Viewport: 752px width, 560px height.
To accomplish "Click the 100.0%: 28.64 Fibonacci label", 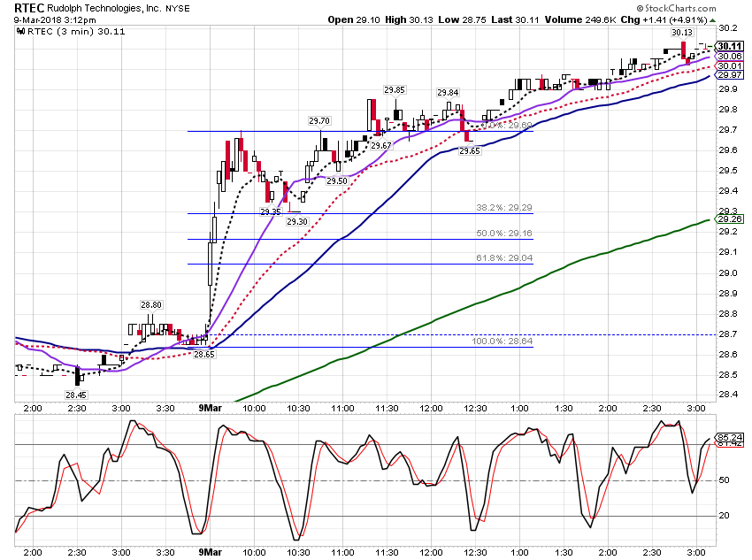I will (503, 341).
